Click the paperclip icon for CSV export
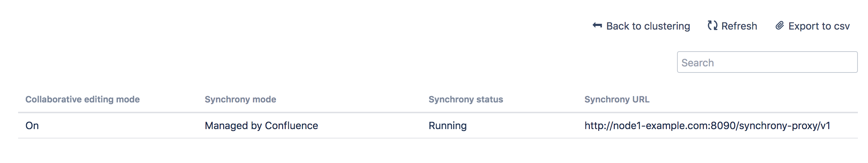 coord(780,26)
